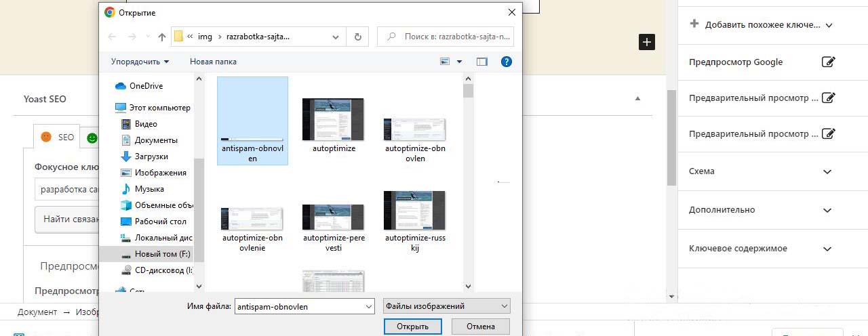Expand the Схема section
This screenshot has width=868, height=336.
pos(827,171)
